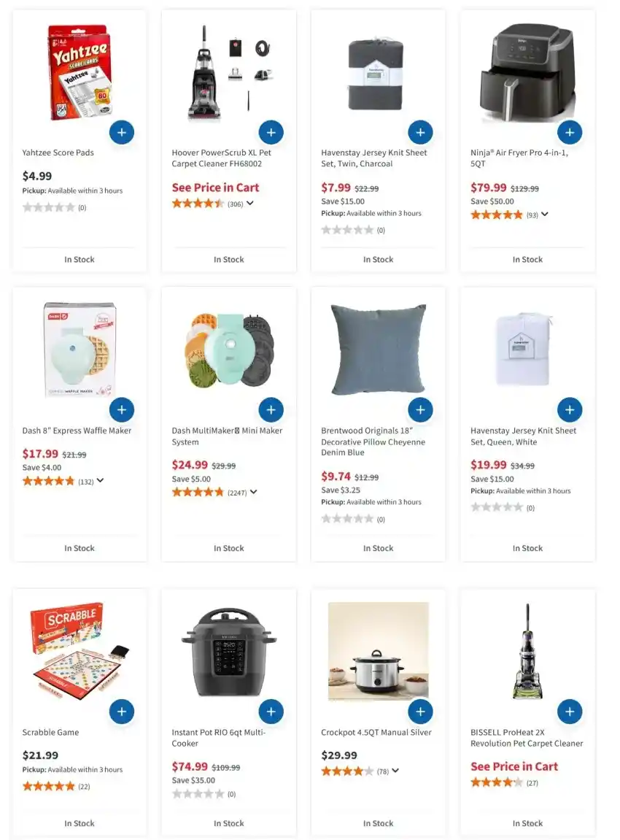
Task: Open Dash MultiMaker Mini Maker System link
Action: 226,436
